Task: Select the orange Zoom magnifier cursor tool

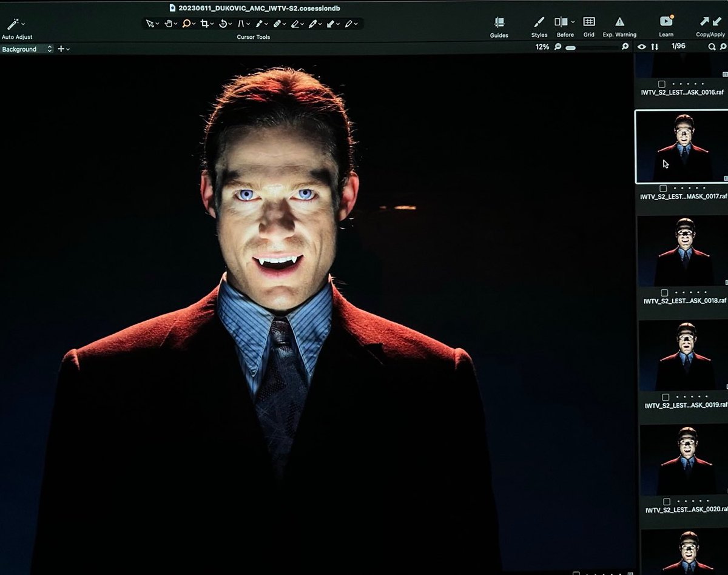Action: click(x=186, y=24)
